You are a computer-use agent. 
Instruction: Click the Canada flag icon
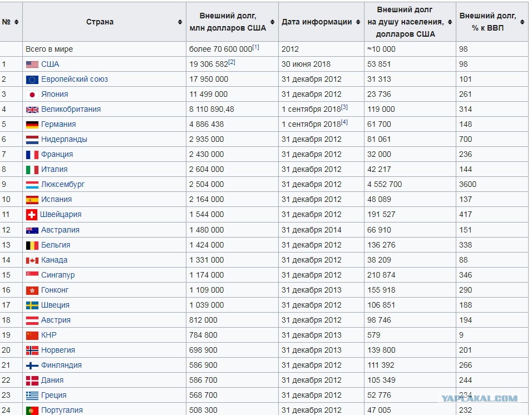(x=32, y=260)
